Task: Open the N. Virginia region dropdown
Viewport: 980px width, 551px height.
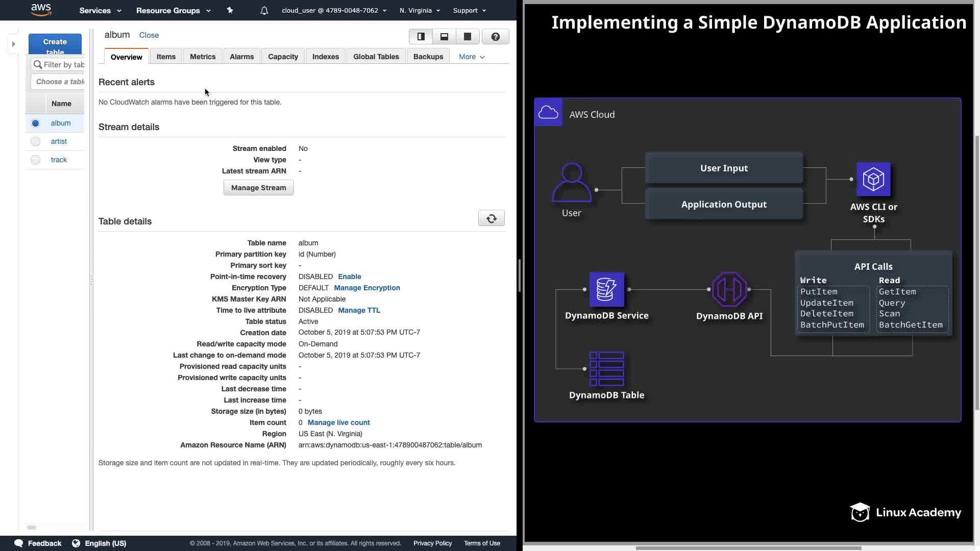Action: coord(419,10)
